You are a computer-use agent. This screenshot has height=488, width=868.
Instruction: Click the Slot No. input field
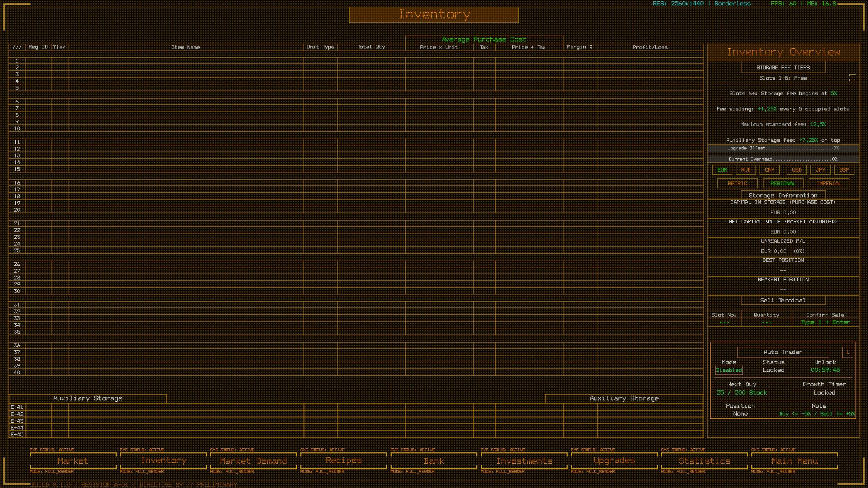pos(724,322)
